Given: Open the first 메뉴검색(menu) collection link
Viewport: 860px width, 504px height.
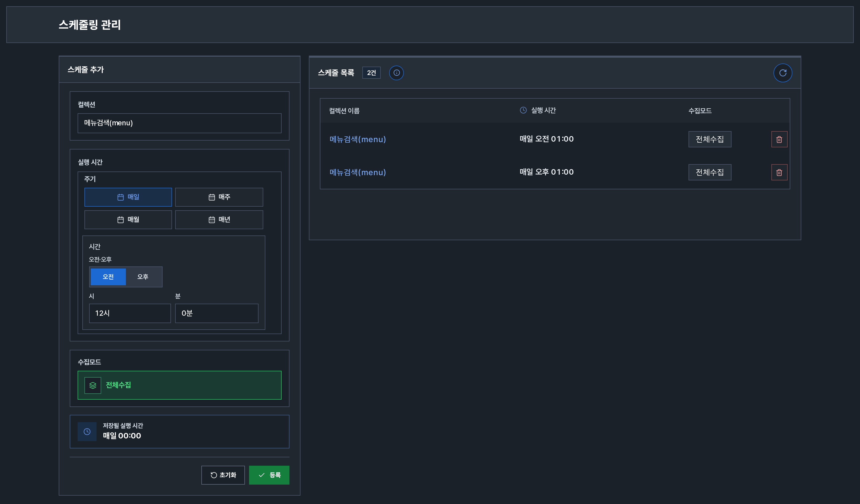Looking at the screenshot, I should point(357,139).
